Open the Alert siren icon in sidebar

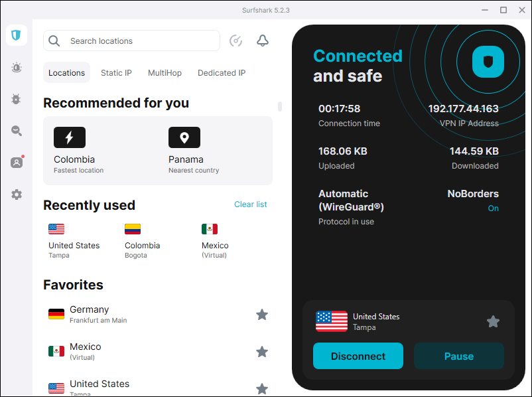pos(17,67)
